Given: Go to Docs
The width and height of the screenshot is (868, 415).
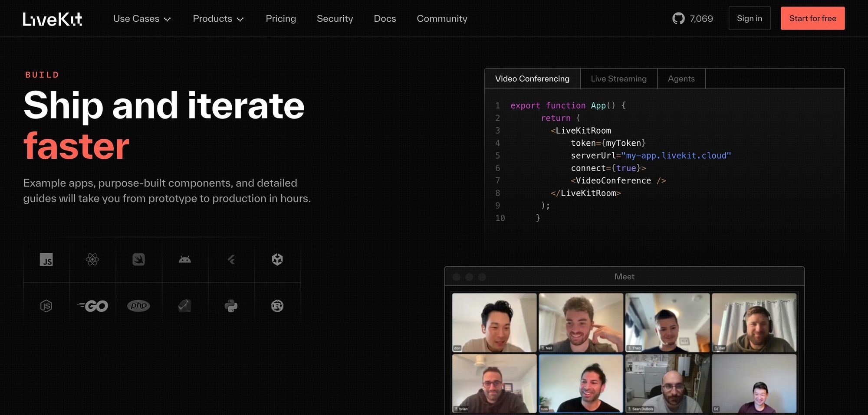Looking at the screenshot, I should tap(385, 19).
